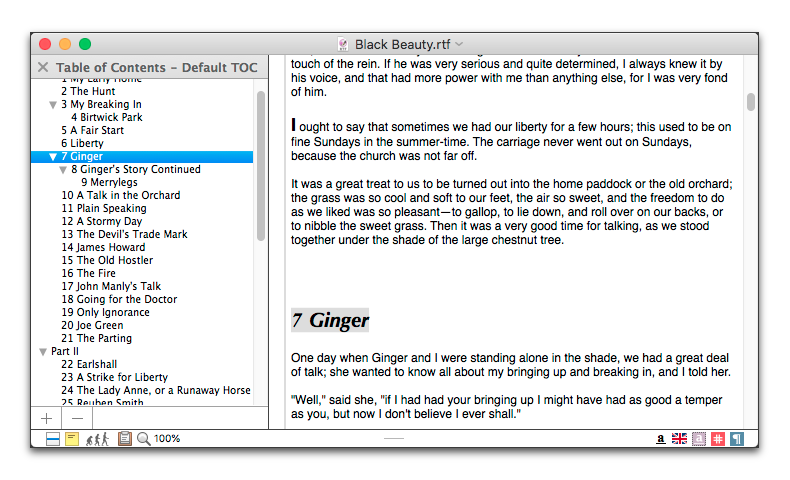Image resolution: width=790 pixels, height=480 pixels.
Task: Click the Table of Contents – Default TOC title
Action: pyautogui.click(x=157, y=67)
